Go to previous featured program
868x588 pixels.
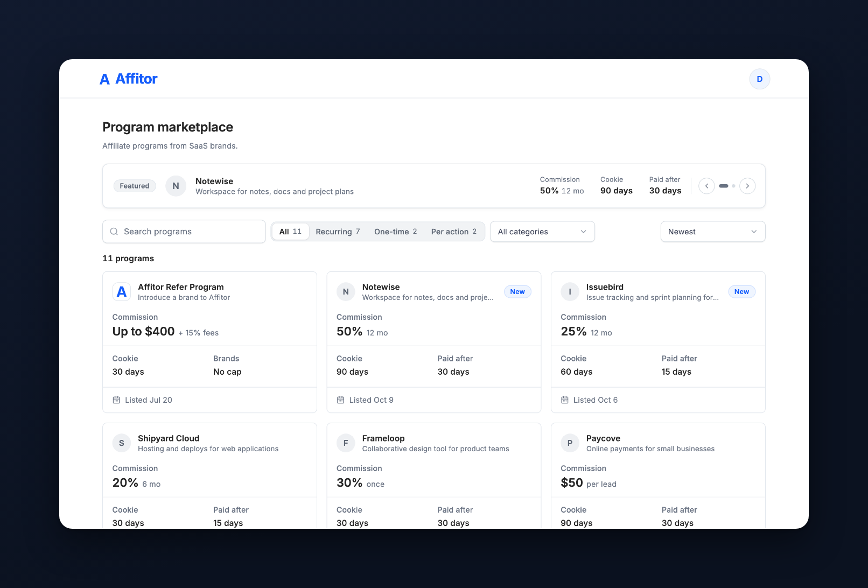coord(706,186)
